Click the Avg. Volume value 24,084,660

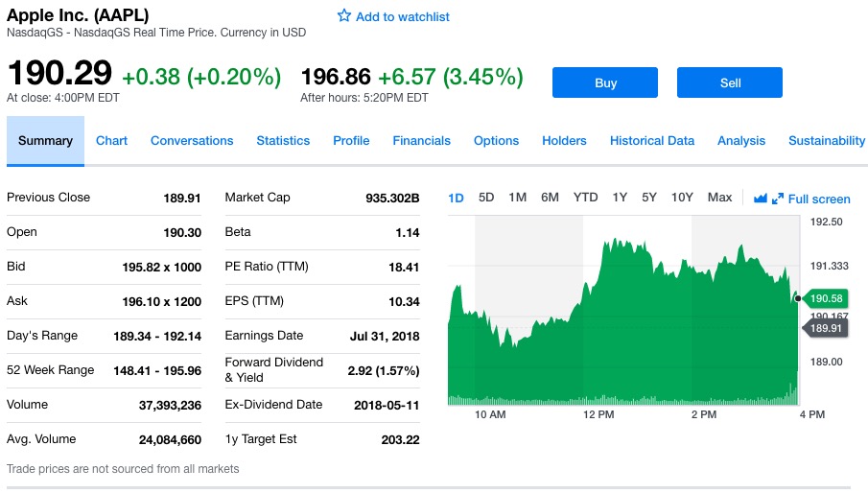pos(170,440)
